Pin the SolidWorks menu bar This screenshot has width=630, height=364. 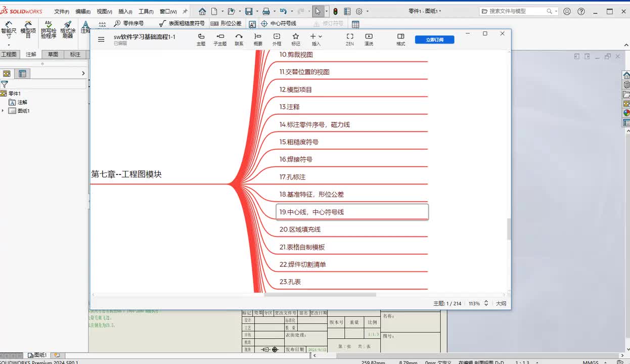point(185,11)
